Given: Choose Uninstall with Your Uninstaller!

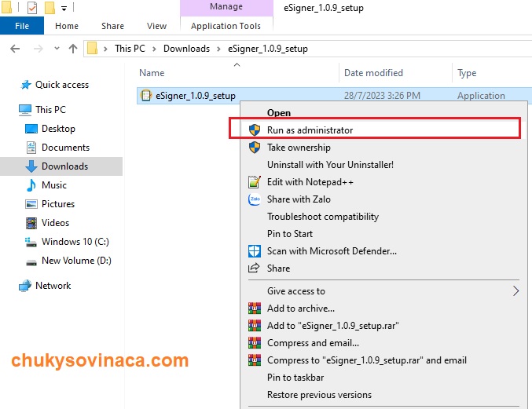Looking at the screenshot, I should pos(383,165).
